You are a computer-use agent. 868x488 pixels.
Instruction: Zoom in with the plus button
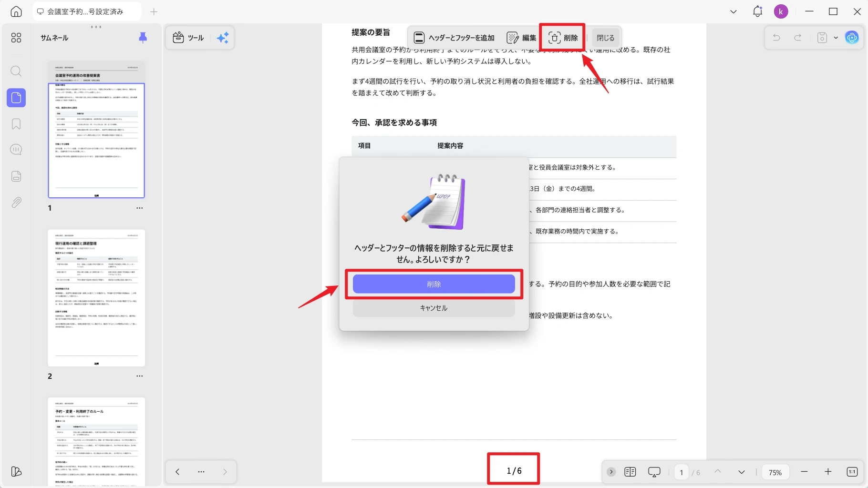tap(828, 472)
